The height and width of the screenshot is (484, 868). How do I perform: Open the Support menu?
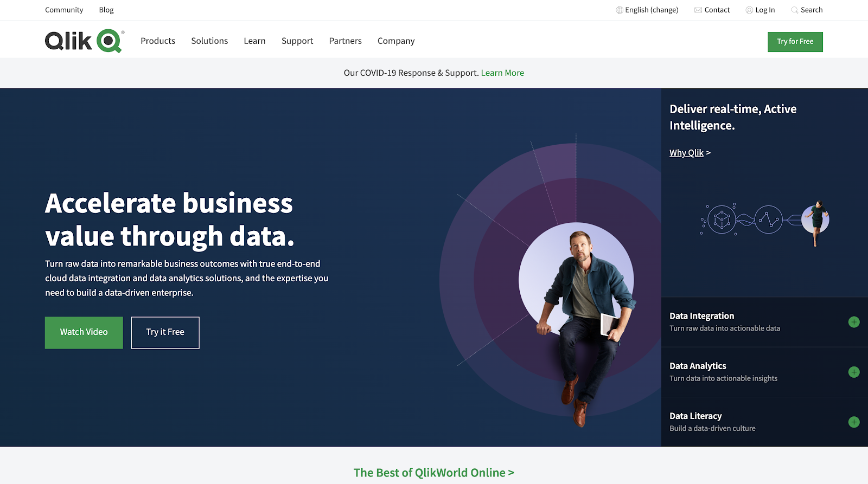coord(297,41)
